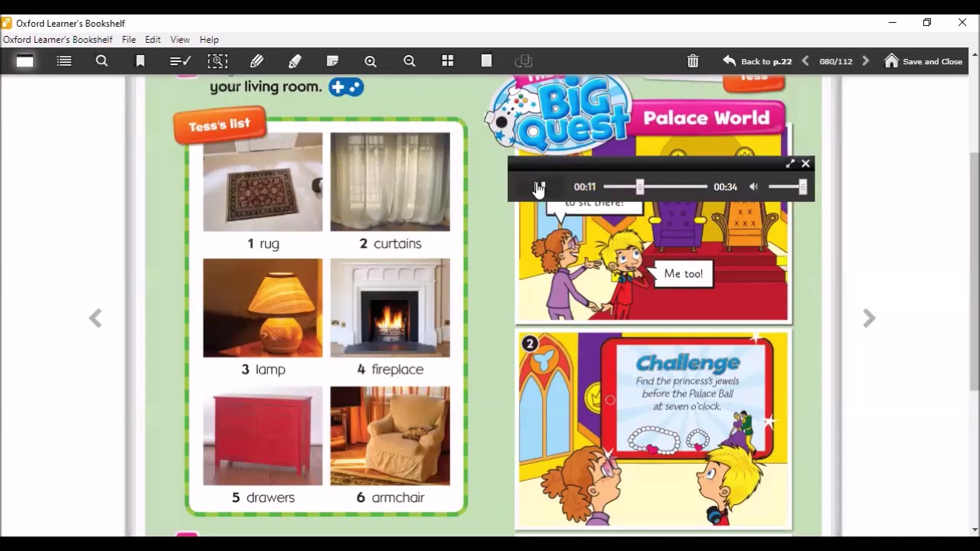Viewport: 980px width, 551px height.
Task: Click the scrollbar down arrow
Action: [974, 530]
